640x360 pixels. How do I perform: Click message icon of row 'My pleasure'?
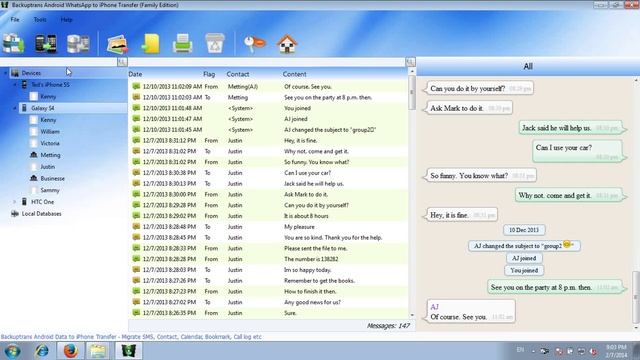[x=136, y=227]
